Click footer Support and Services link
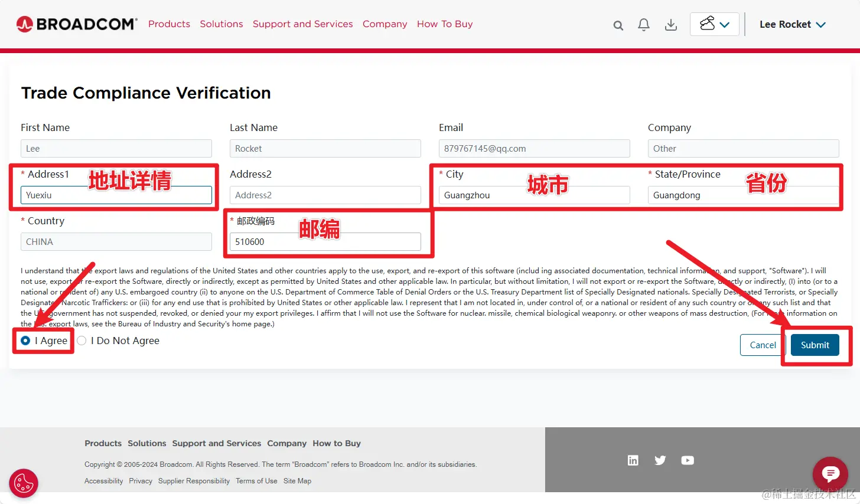860x504 pixels. [217, 443]
